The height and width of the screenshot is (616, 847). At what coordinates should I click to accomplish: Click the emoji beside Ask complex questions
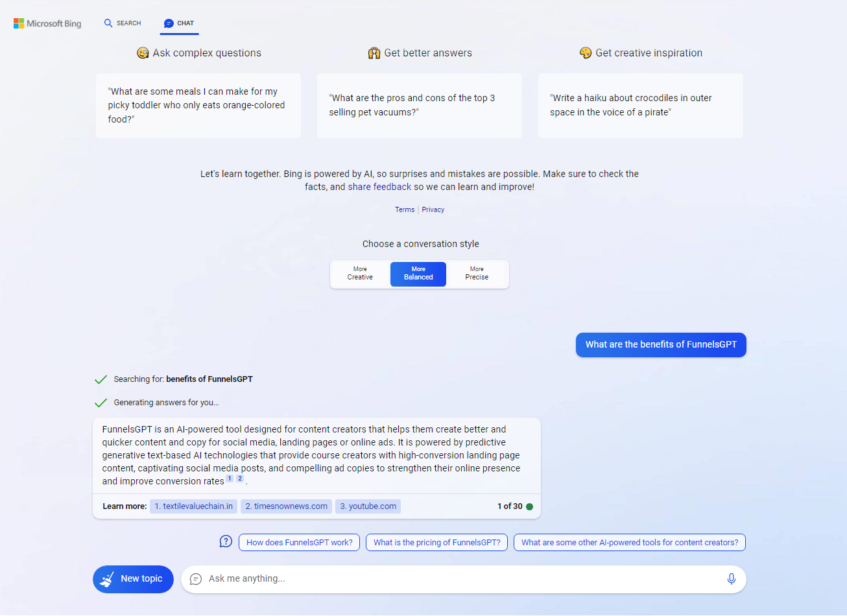click(143, 53)
